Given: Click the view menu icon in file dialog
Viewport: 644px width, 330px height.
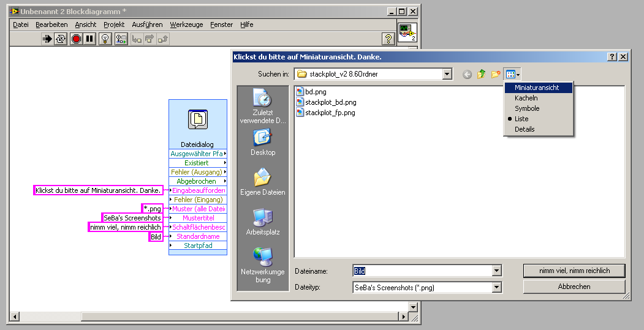Looking at the screenshot, I should [513, 74].
